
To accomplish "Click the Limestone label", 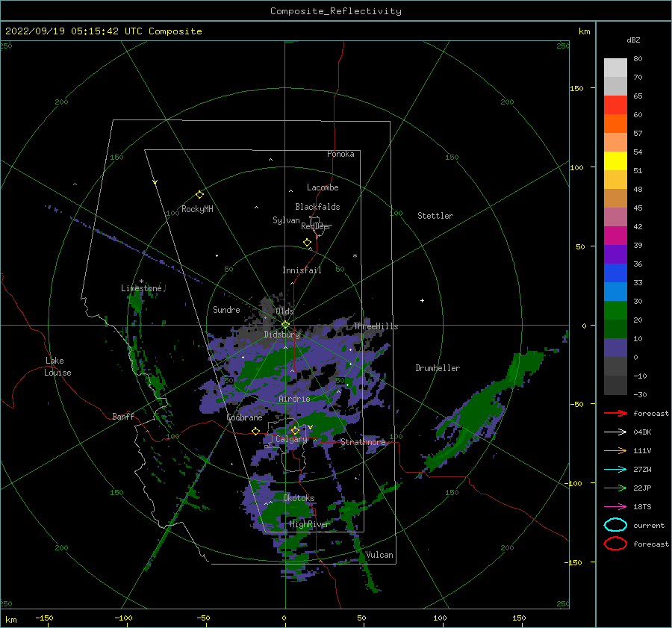I will tap(141, 288).
